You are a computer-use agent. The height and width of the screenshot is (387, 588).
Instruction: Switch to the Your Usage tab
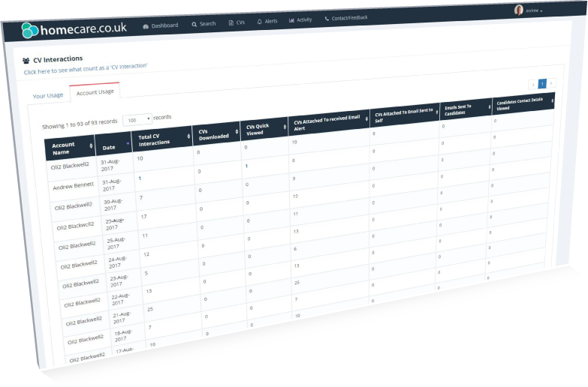point(48,95)
